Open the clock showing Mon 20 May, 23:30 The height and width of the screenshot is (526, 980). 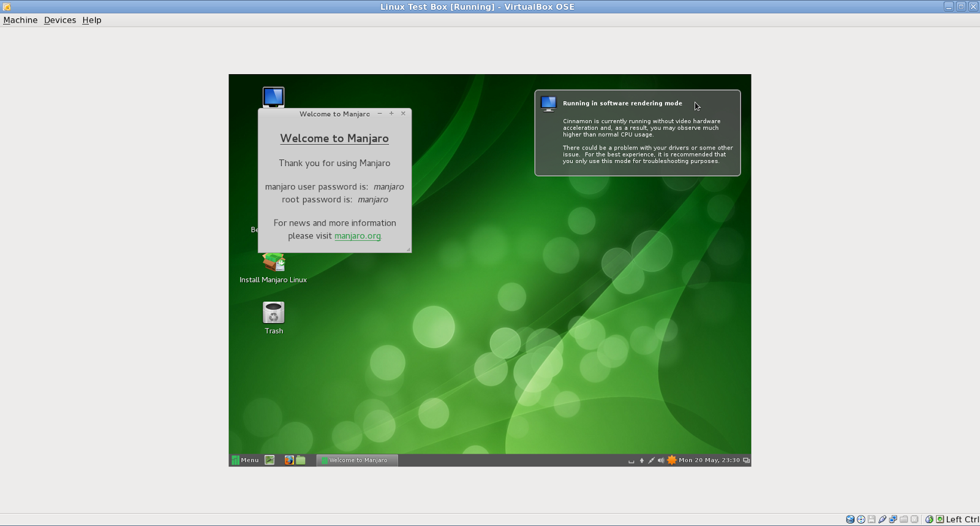709,460
